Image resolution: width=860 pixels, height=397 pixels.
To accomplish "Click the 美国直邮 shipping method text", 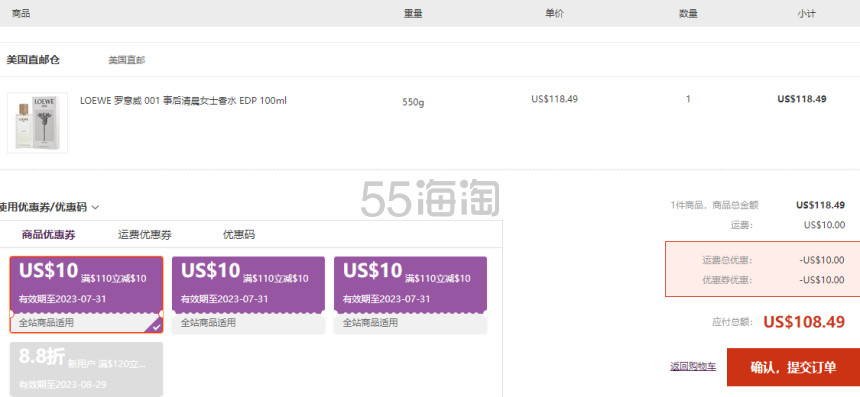I will click(x=127, y=60).
